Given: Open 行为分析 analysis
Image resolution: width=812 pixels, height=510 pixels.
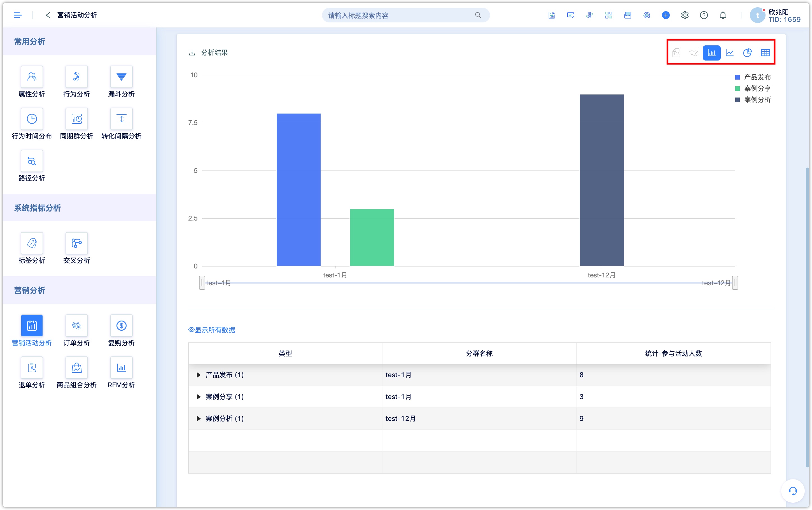Looking at the screenshot, I should (x=76, y=76).
